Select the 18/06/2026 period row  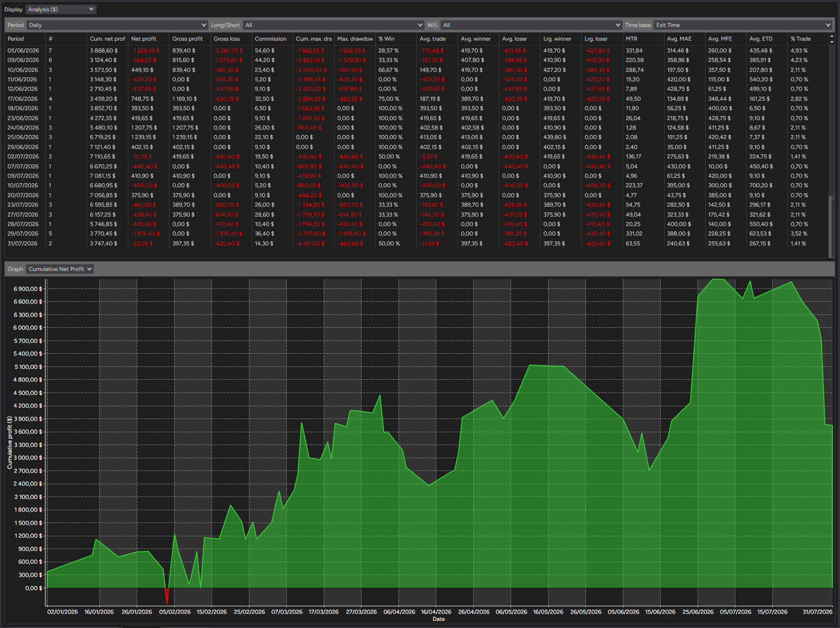tap(416, 108)
